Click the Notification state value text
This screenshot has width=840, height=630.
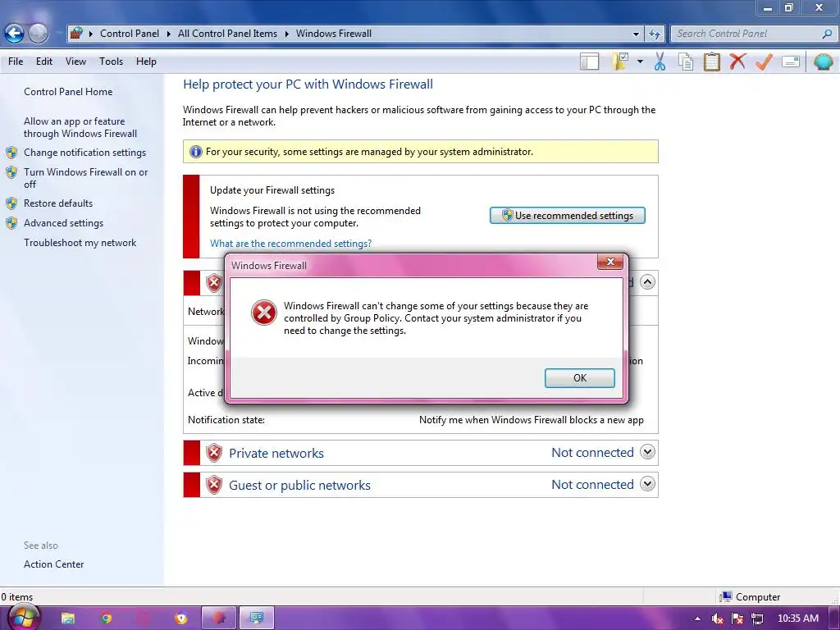point(531,420)
